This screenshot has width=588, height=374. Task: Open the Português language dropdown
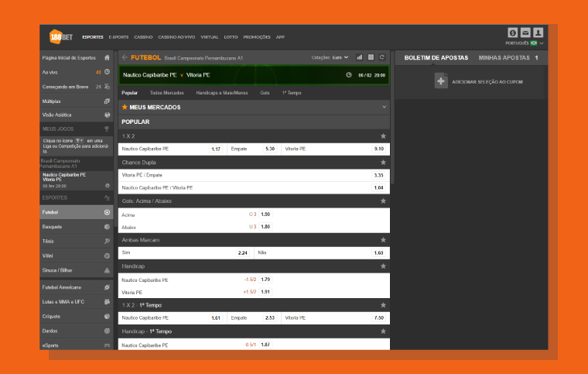pos(525,43)
